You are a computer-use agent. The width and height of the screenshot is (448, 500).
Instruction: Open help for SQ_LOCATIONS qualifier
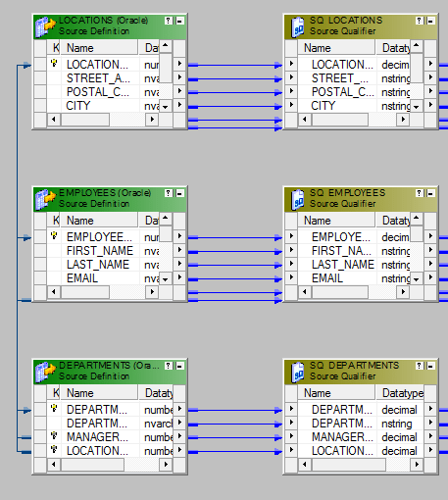(420, 21)
